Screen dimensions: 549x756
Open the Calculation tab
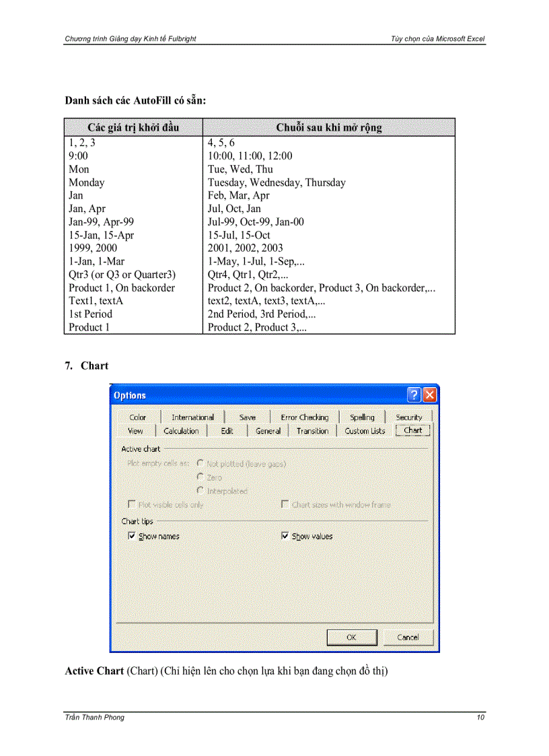[180, 430]
